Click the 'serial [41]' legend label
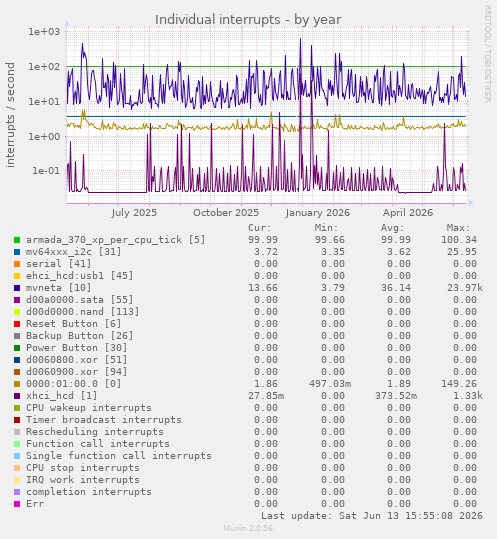This screenshot has height=539, width=497. click(59, 264)
